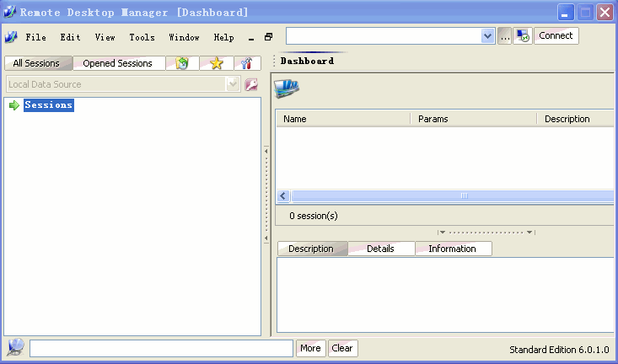Restore the Dashboard child window
618x364 pixels.
click(268, 37)
